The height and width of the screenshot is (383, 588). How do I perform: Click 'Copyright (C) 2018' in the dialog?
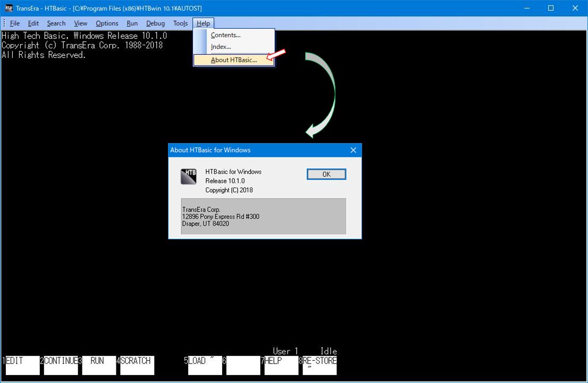click(229, 190)
